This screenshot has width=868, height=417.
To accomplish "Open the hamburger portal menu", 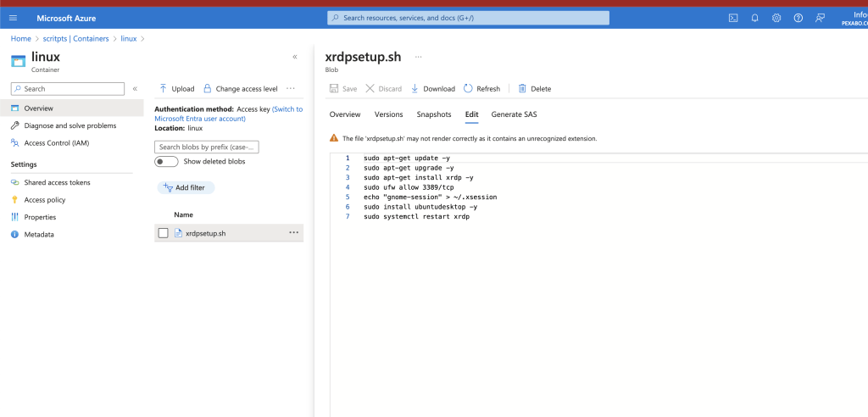I will pos(14,18).
